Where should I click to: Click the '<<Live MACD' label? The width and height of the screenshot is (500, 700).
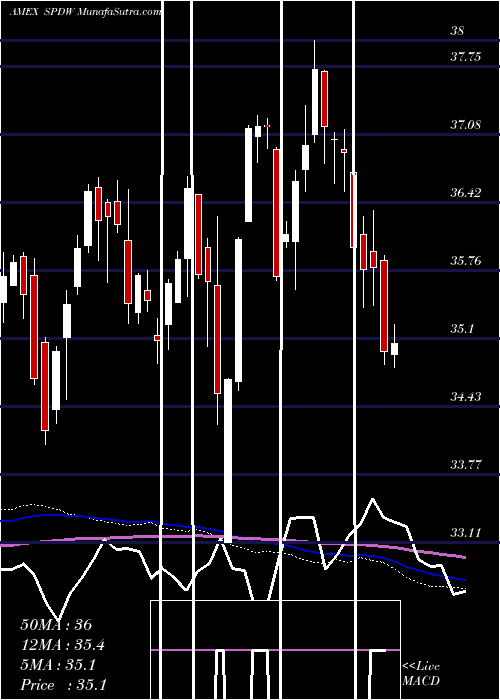tap(421, 674)
